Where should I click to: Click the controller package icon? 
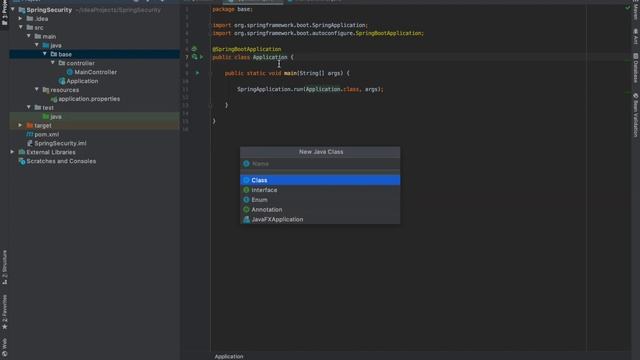(x=62, y=63)
